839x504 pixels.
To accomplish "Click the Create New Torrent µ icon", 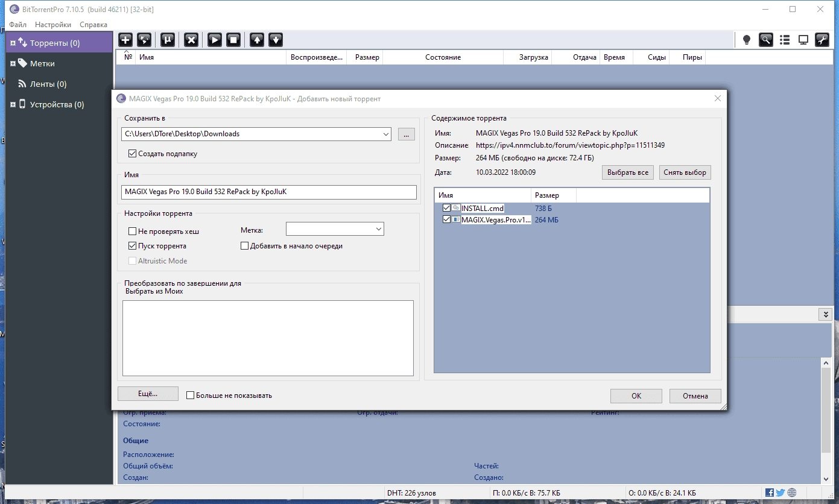I will point(168,40).
